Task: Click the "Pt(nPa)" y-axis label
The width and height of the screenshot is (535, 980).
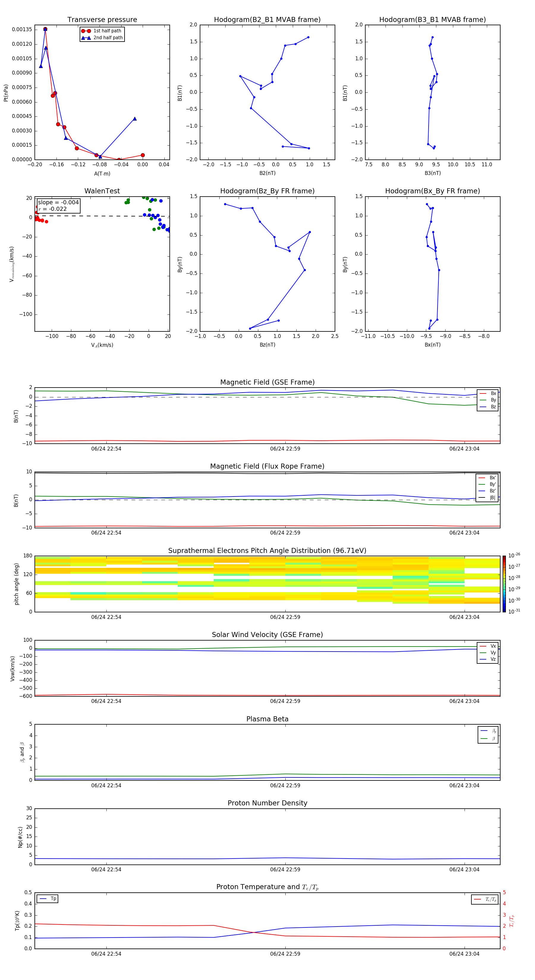Action: pyautogui.click(x=6, y=93)
